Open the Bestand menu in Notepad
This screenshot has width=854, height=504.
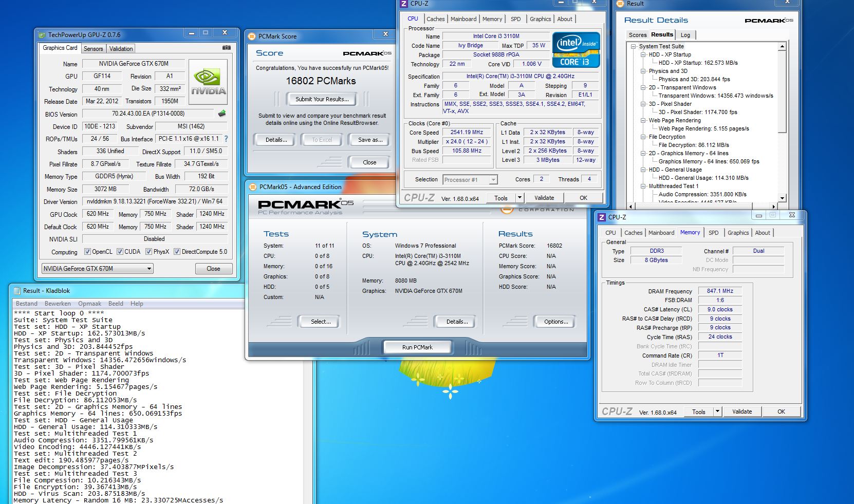click(27, 304)
